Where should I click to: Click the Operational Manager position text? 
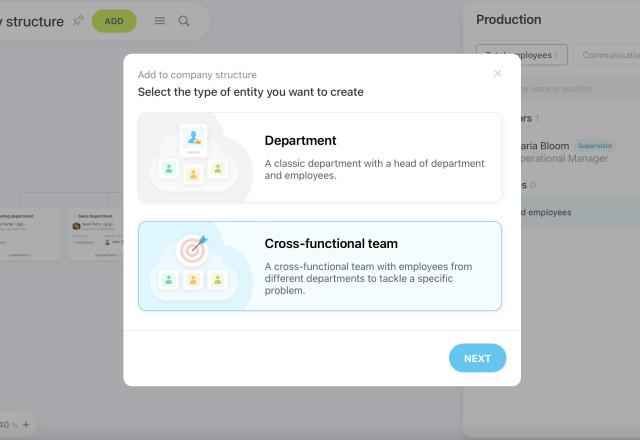pyautogui.click(x=564, y=159)
